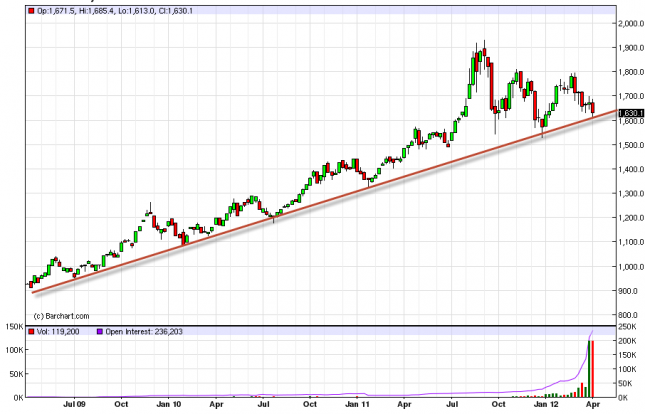Click the 2,000.0 price axis label
Viewport: 645px width, 414px height.
coord(631,23)
